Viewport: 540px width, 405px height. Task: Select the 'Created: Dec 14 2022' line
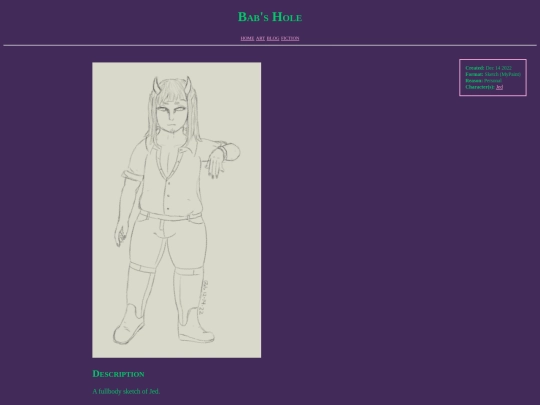click(488, 68)
